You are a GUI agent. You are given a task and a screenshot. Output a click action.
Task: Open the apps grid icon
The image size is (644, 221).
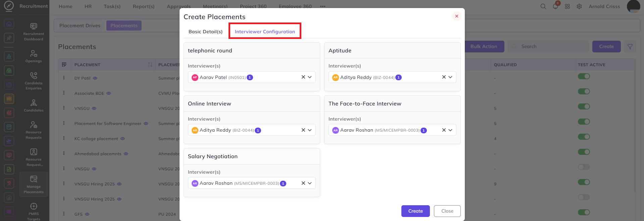tap(567, 6)
